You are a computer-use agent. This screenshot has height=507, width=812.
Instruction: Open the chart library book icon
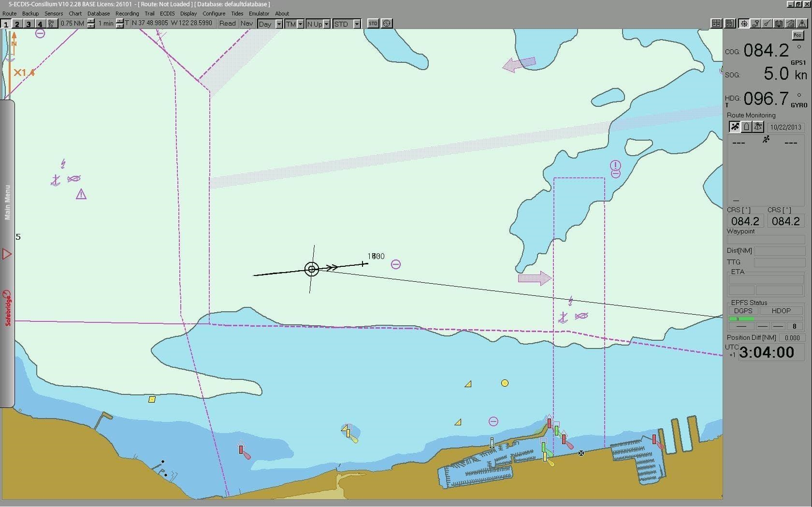click(x=779, y=23)
